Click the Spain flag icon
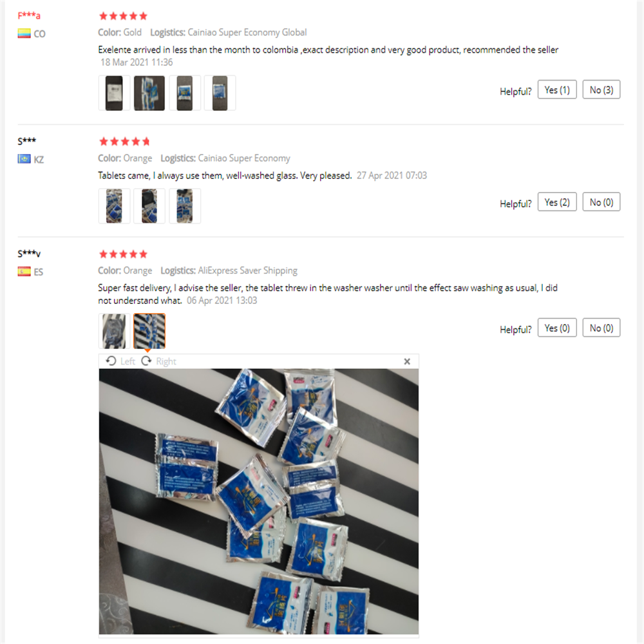This screenshot has width=644, height=644. pyautogui.click(x=24, y=272)
